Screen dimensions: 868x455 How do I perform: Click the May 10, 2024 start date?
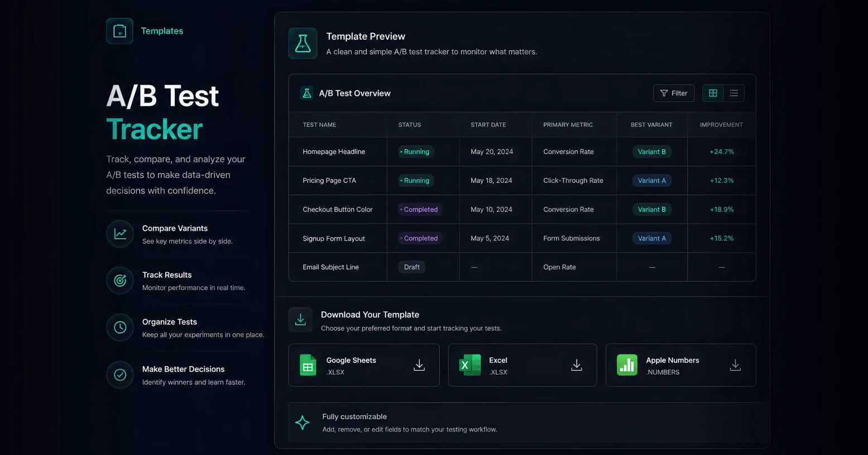pos(491,210)
